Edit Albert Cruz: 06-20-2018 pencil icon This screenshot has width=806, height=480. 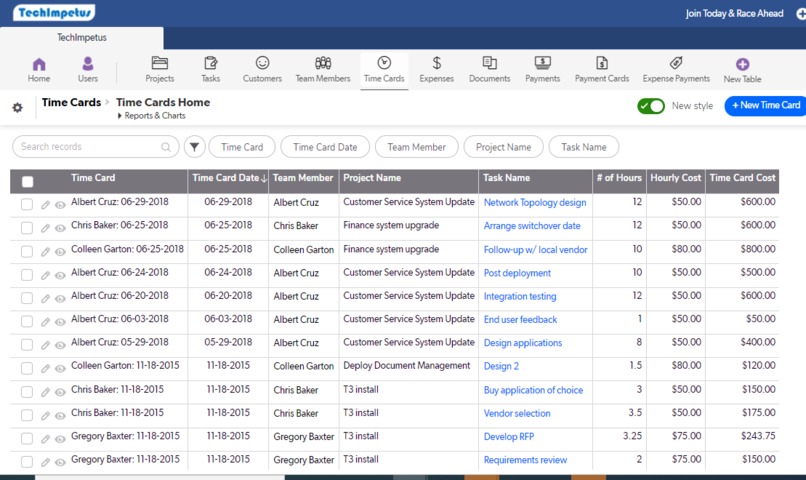coord(45,299)
